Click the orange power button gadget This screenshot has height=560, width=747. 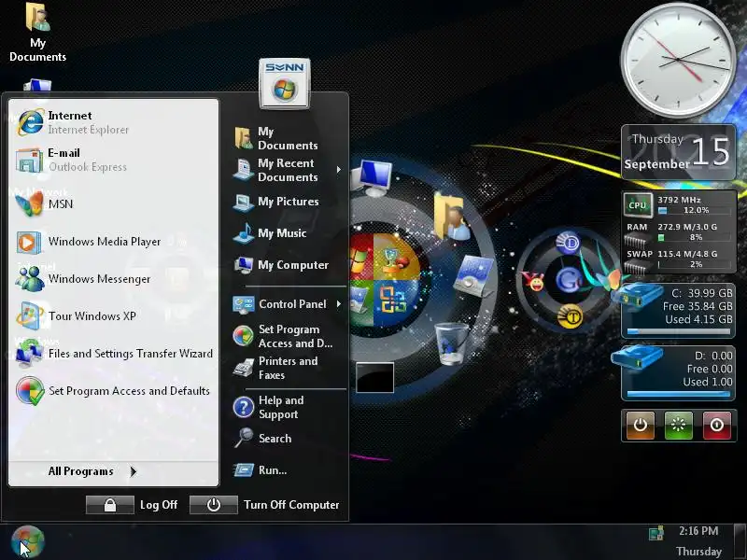point(641,425)
